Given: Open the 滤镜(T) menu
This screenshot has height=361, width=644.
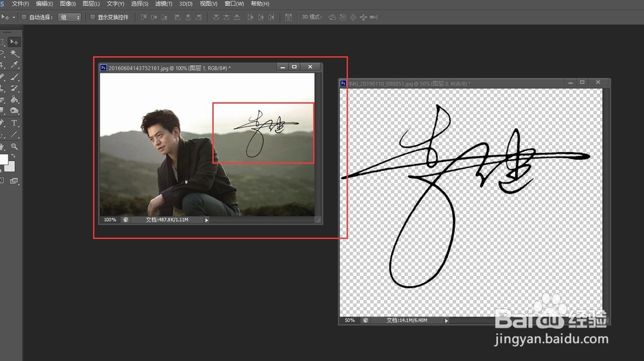Looking at the screenshot, I should [x=164, y=4].
